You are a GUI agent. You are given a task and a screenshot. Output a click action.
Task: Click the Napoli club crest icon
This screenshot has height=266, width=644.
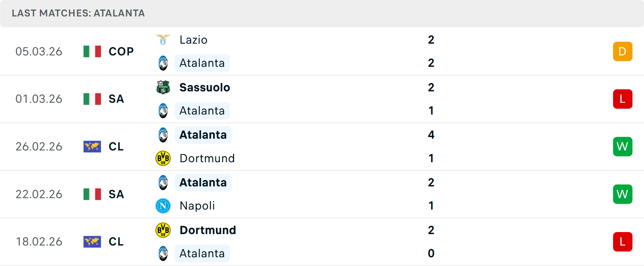[163, 206]
